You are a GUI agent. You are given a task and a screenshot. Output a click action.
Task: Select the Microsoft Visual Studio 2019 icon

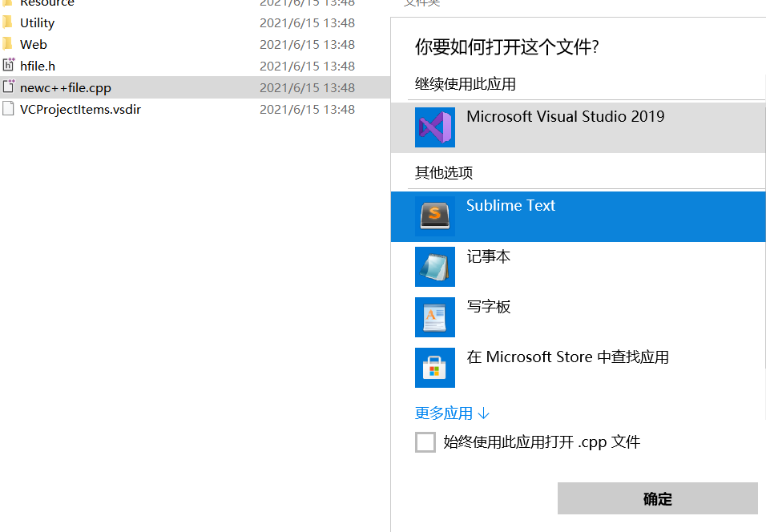434,127
